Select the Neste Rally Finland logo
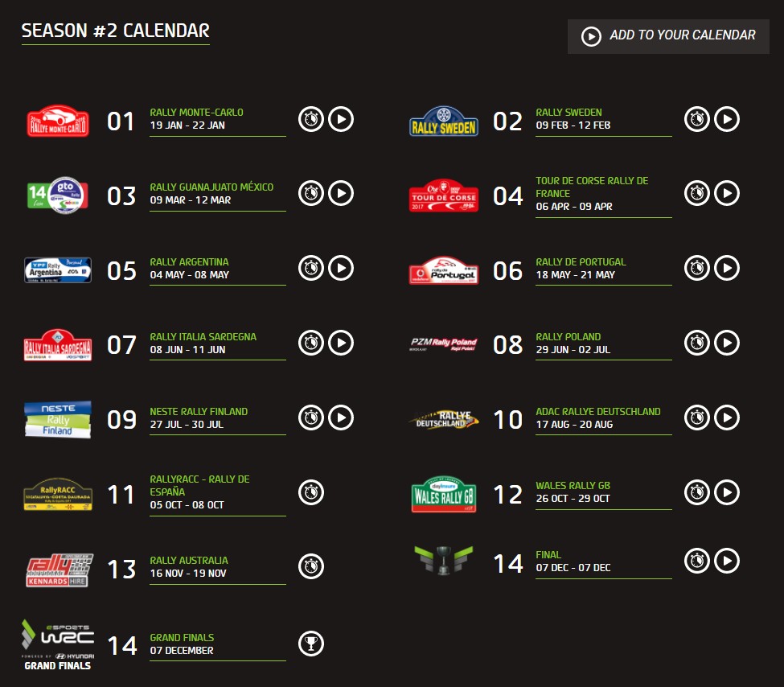Viewport: 784px width, 687px height. click(58, 419)
